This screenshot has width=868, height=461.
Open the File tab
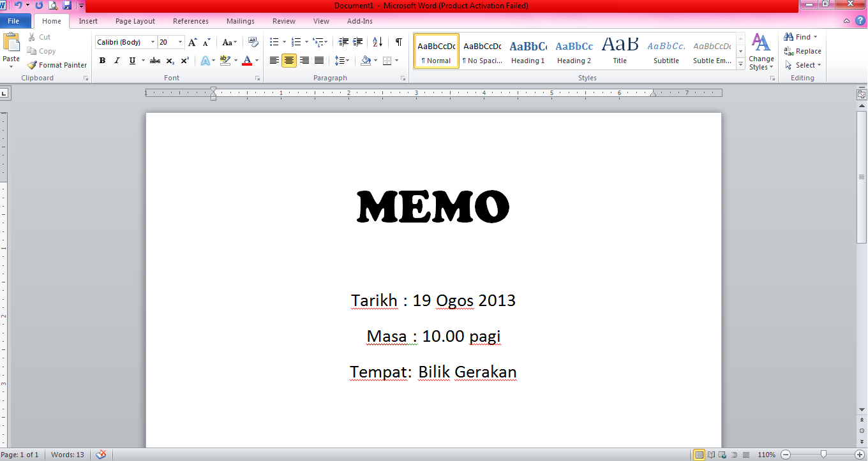(x=15, y=21)
